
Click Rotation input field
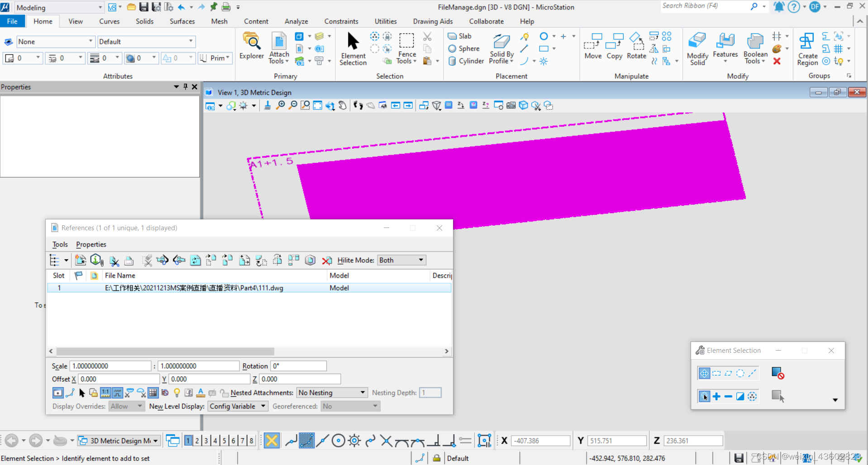tap(299, 366)
